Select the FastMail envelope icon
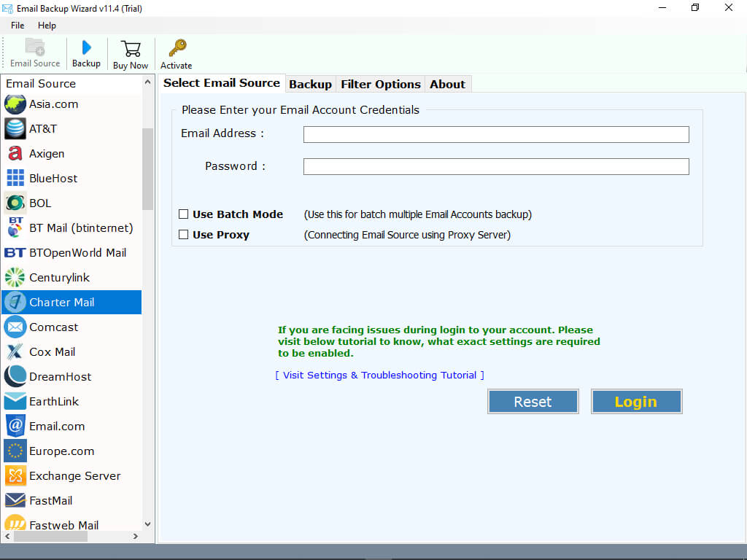747x560 pixels. pyautogui.click(x=15, y=500)
